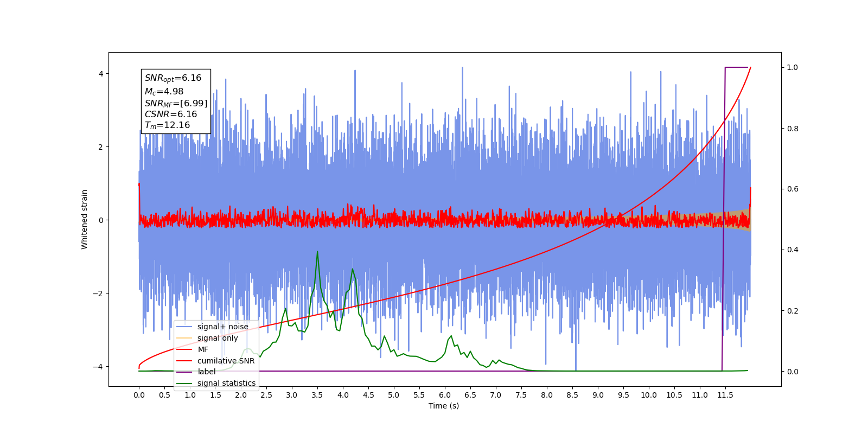This screenshot has width=868, height=434.
Task: Click the SNRopt=6.16 annotation text
Action: point(173,78)
